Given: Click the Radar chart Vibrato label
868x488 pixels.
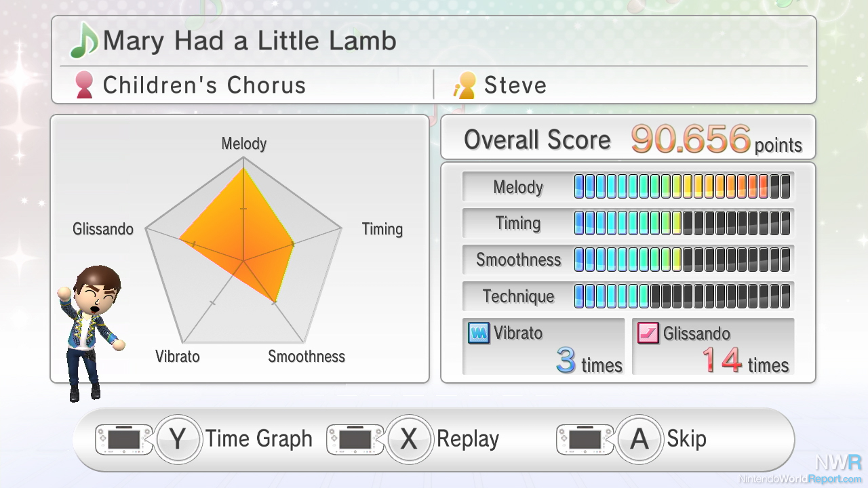Looking at the screenshot, I should point(178,357).
